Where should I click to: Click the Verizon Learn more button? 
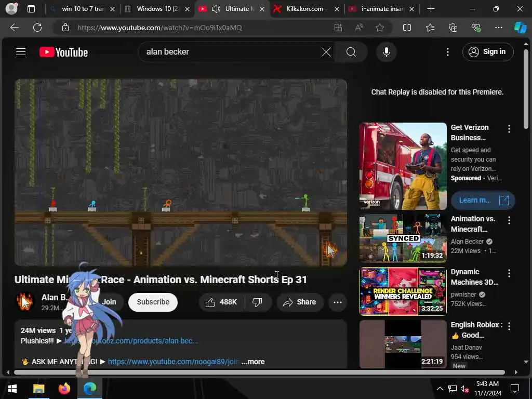click(x=483, y=200)
